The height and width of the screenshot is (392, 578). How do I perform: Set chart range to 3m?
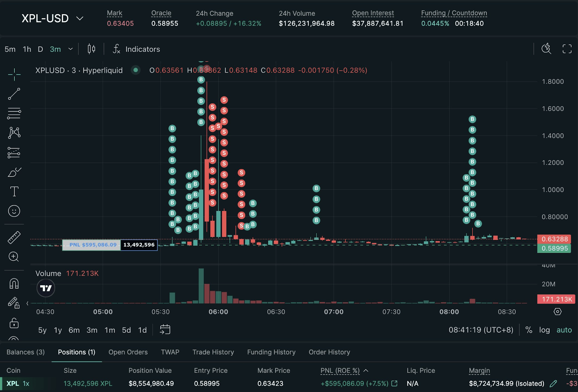click(x=92, y=330)
